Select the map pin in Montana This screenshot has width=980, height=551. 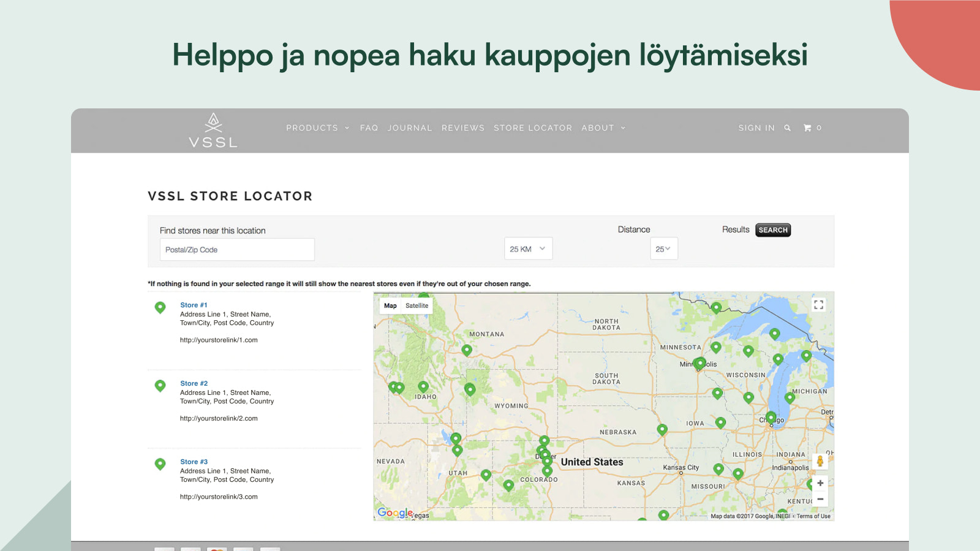point(467,350)
